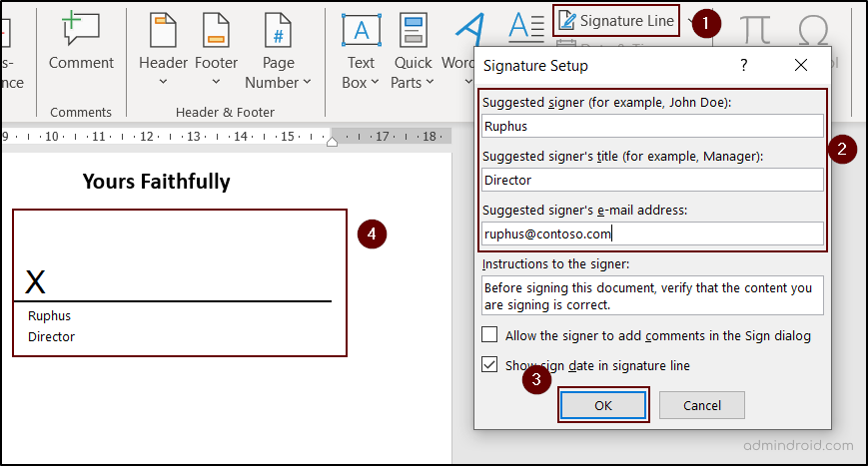Insert a Symbol with the omega icon
The image size is (868, 466).
click(813, 30)
